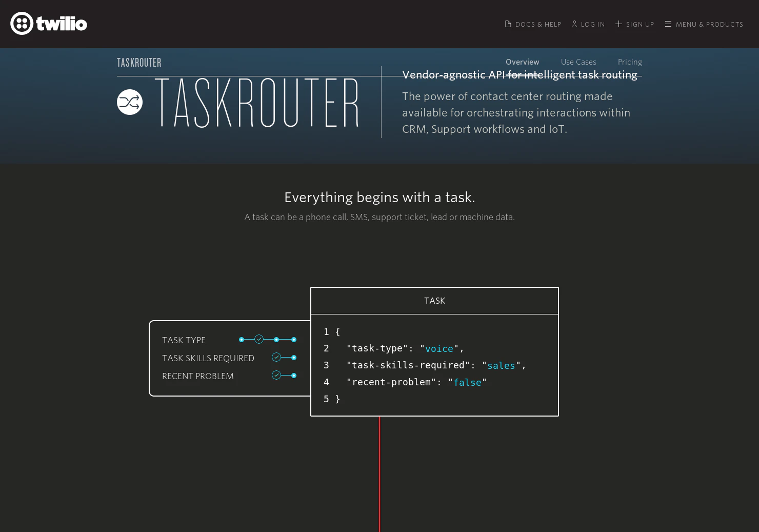Click the checkmark on Recent Problem row
Viewport: 759px width, 532px height.
coord(276,375)
